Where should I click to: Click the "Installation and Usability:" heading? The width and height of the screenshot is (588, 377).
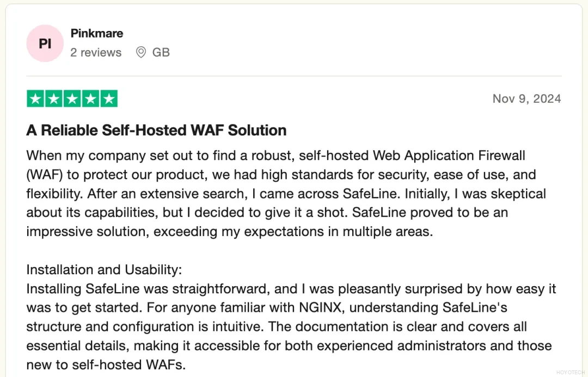click(x=104, y=270)
